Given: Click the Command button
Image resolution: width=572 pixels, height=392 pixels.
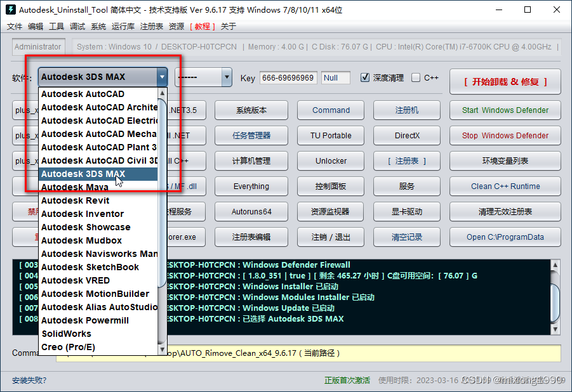Looking at the screenshot, I should [x=331, y=110].
